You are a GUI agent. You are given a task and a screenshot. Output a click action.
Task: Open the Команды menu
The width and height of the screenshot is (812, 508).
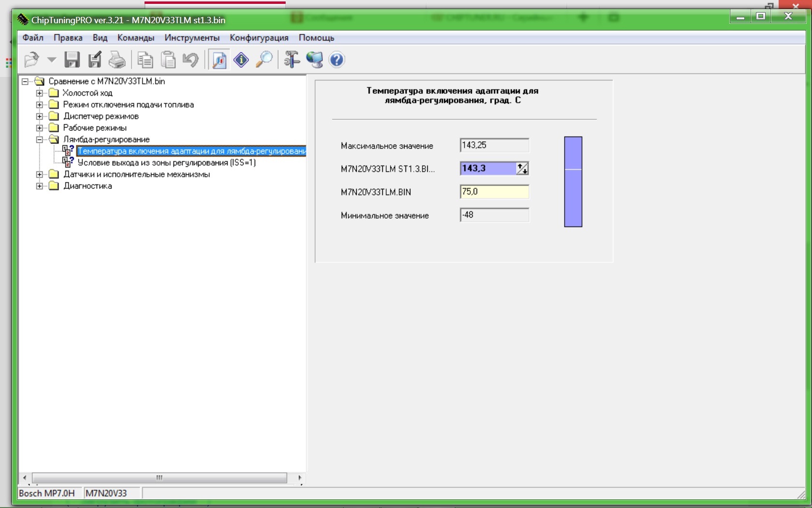tap(136, 38)
